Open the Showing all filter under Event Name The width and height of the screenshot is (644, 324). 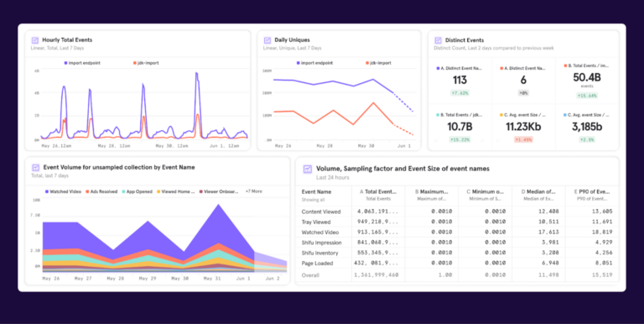[x=313, y=200]
